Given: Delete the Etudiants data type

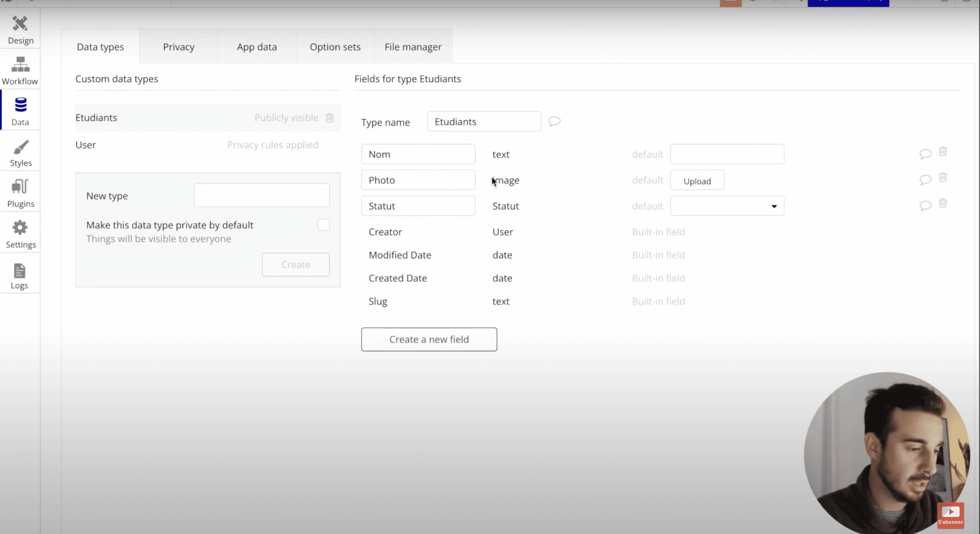Looking at the screenshot, I should 329,118.
